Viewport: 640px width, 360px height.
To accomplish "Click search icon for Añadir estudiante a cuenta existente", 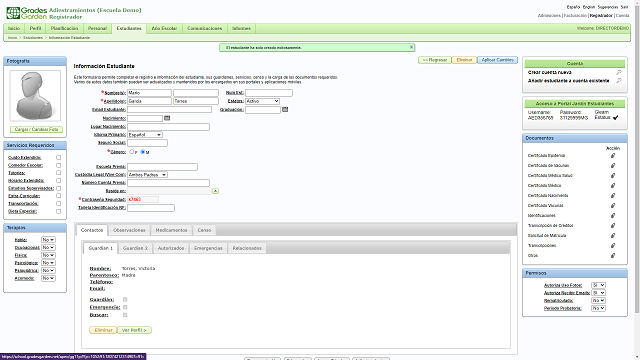I will (619, 81).
